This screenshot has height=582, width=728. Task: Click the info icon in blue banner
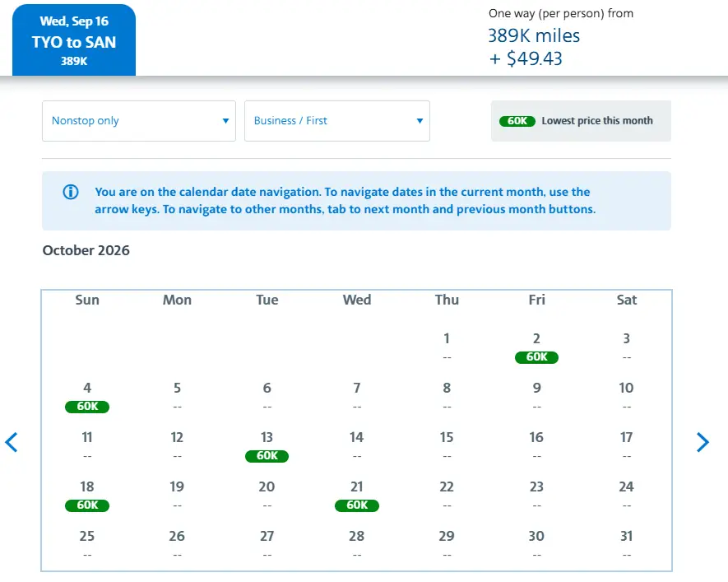(71, 193)
